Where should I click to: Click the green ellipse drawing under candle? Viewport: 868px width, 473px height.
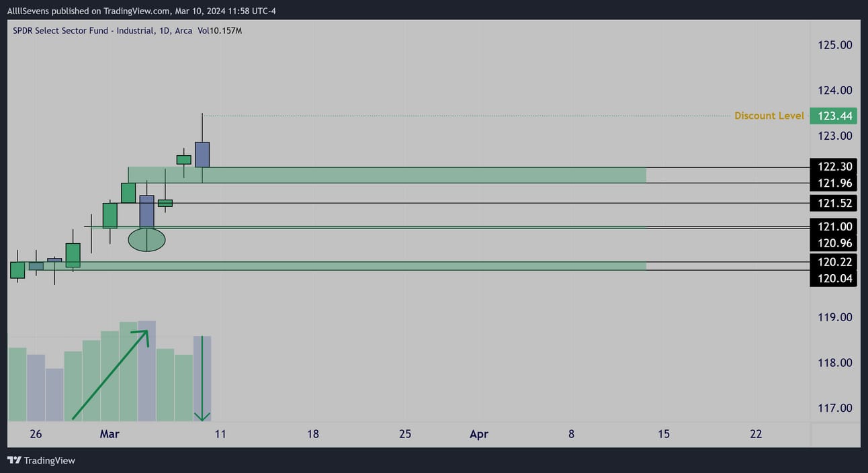[146, 240]
